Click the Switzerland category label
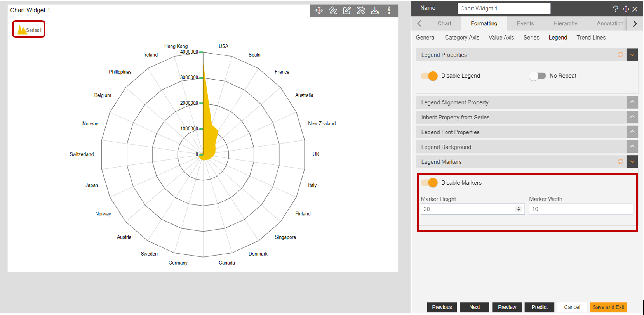This screenshot has width=644, height=315. (82, 154)
